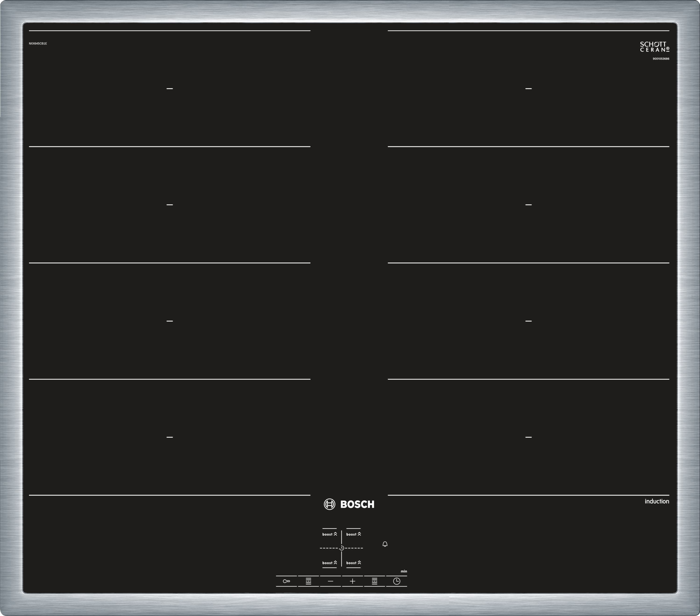Viewport: 700px width, 616px height.
Task: Activate boost for the front-left zone
Action: [329, 563]
